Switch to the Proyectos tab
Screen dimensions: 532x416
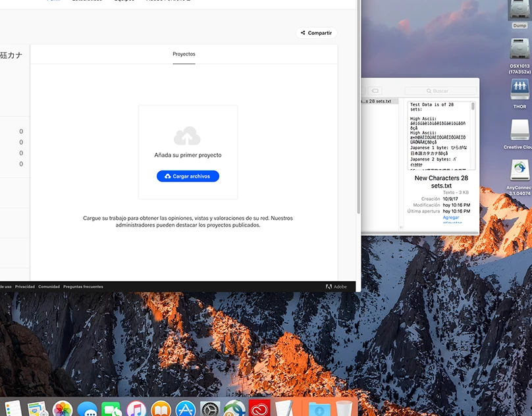point(184,54)
